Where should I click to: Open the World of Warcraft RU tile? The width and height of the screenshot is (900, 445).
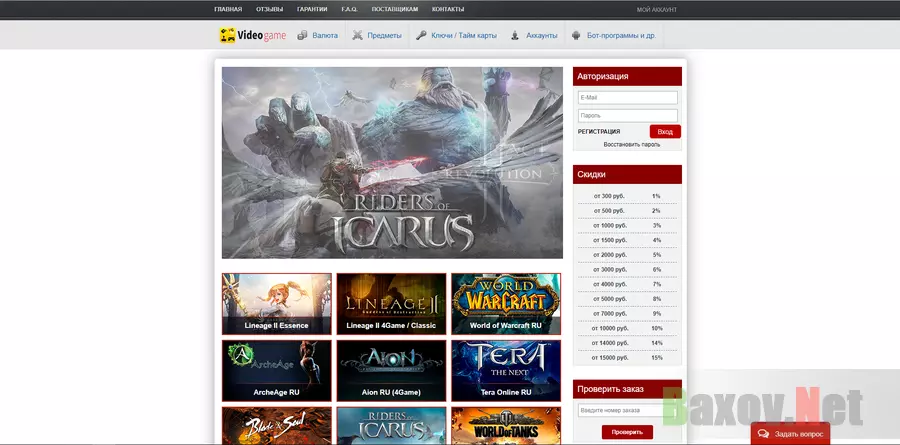pyautogui.click(x=506, y=304)
